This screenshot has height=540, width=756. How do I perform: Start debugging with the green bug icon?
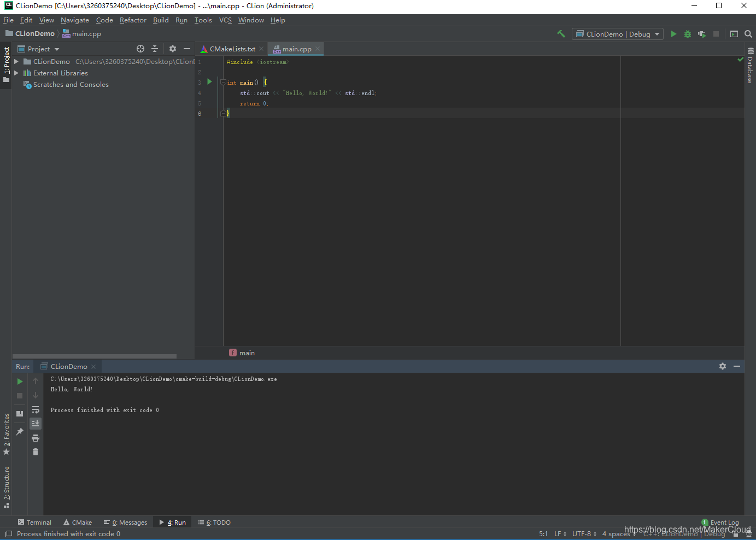[688, 34]
